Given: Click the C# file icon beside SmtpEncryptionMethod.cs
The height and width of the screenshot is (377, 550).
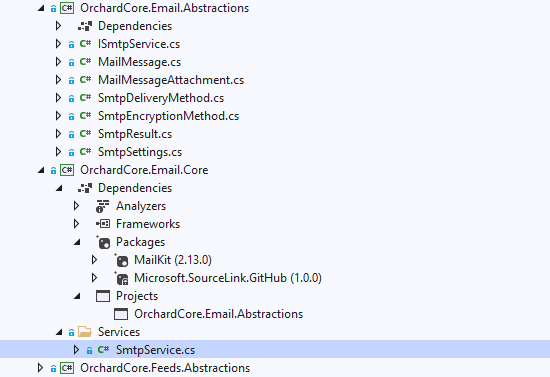Looking at the screenshot, I should pyautogui.click(x=85, y=116).
